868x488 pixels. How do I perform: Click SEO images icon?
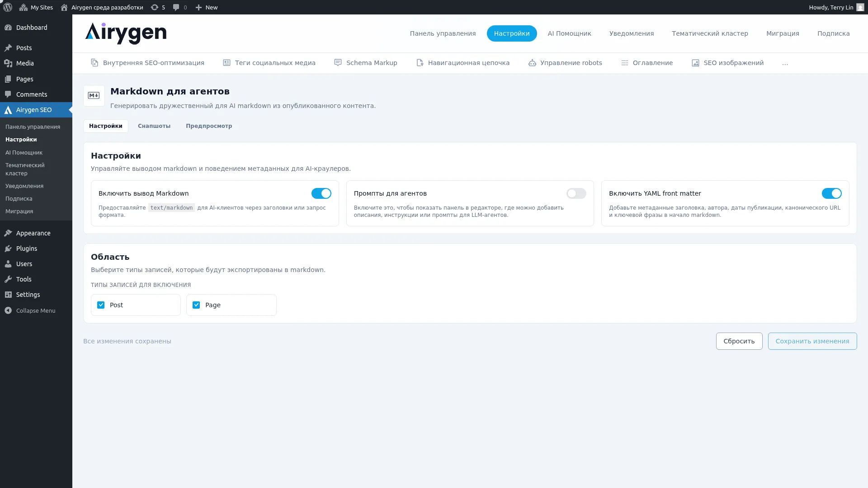pos(695,63)
